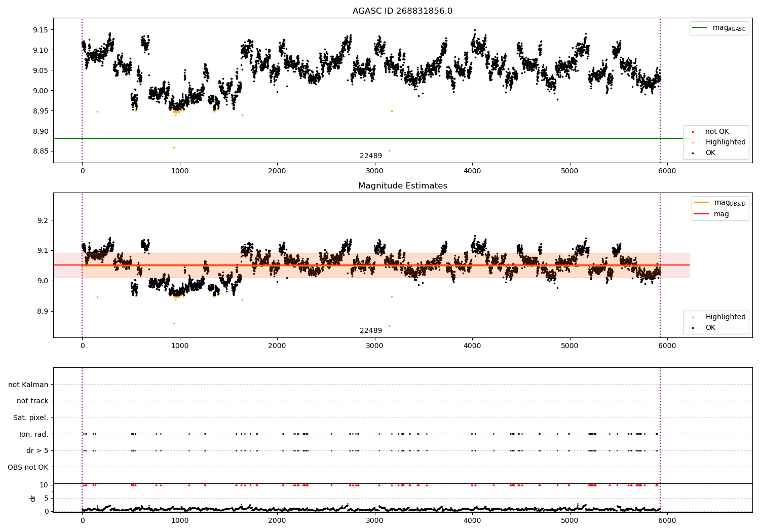Click the 10 tick on the dr axis
The height and width of the screenshot is (532, 760).
(44, 485)
